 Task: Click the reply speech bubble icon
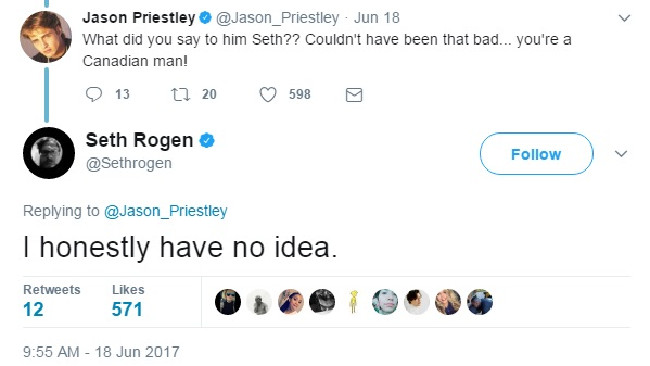(x=94, y=95)
